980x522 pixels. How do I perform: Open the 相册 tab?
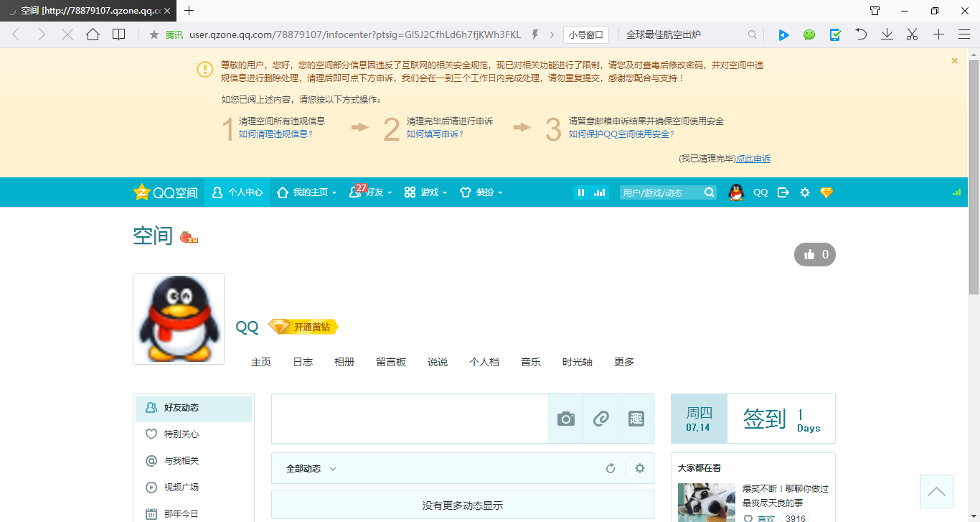point(344,362)
